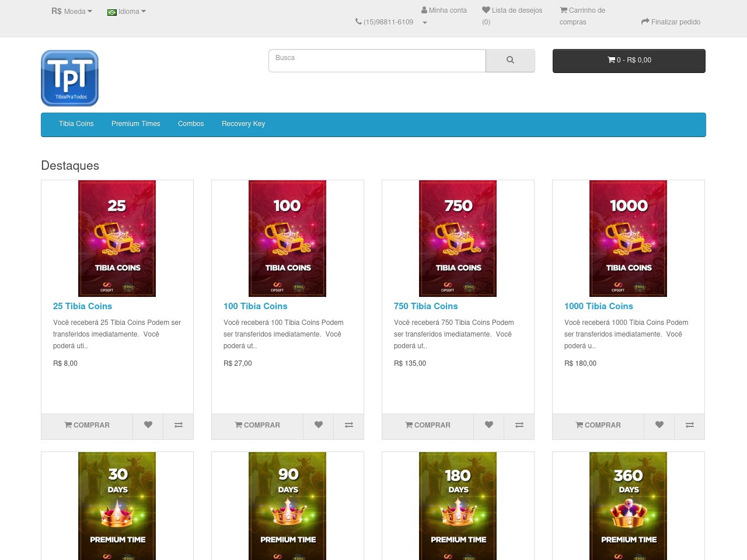Open the 25 Tibia Coins title link
This screenshot has height=560, width=747.
click(82, 306)
